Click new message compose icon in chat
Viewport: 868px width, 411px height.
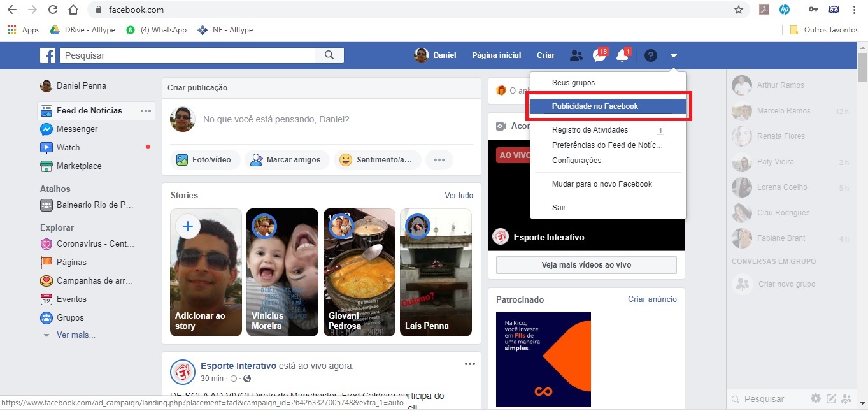[x=831, y=399]
